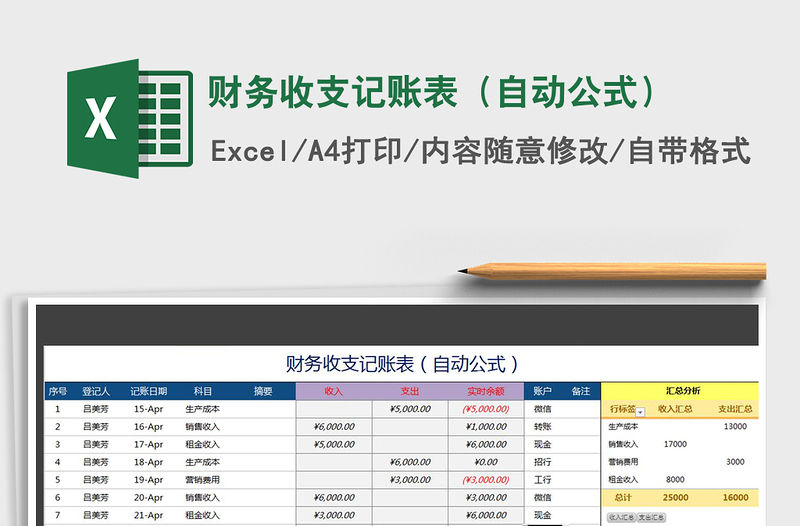This screenshot has width=800, height=526.
Task: Click the 收入汇总 button below the summary table
Action: pos(621,517)
